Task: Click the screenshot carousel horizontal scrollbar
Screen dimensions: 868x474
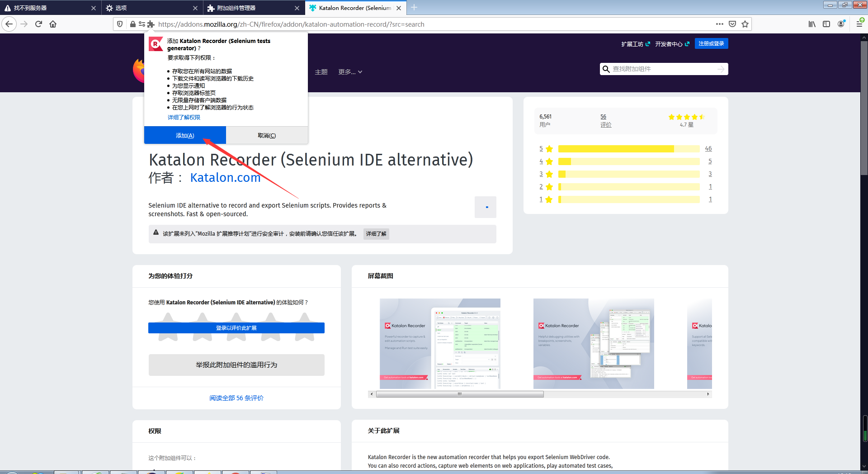Action: pyautogui.click(x=460, y=394)
